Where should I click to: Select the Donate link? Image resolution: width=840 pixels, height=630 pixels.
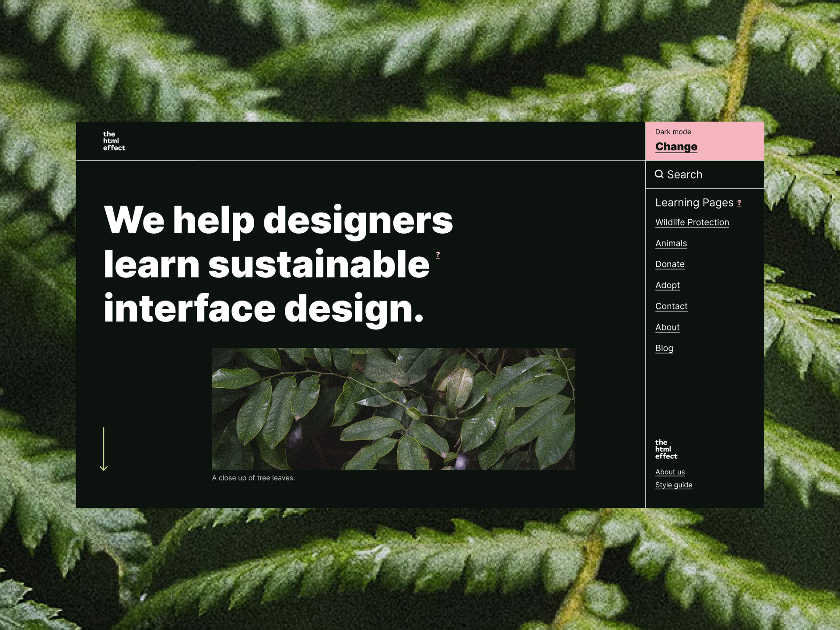tap(669, 264)
